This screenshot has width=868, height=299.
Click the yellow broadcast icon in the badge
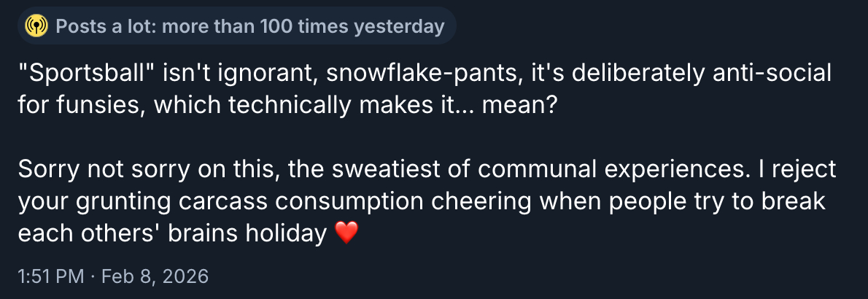coord(35,27)
